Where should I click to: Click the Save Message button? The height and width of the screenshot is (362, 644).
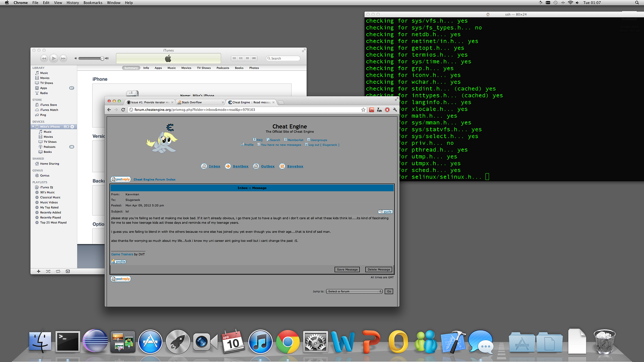point(347,269)
